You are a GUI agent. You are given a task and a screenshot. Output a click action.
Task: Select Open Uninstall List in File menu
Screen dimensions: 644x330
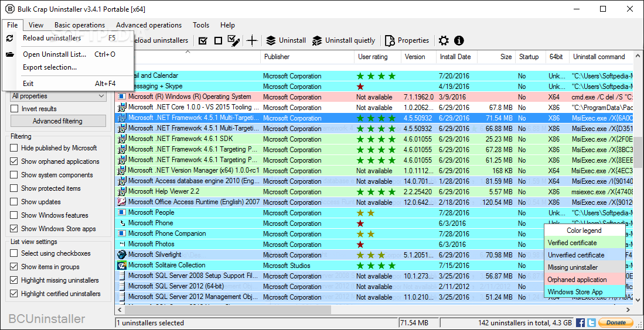point(68,54)
